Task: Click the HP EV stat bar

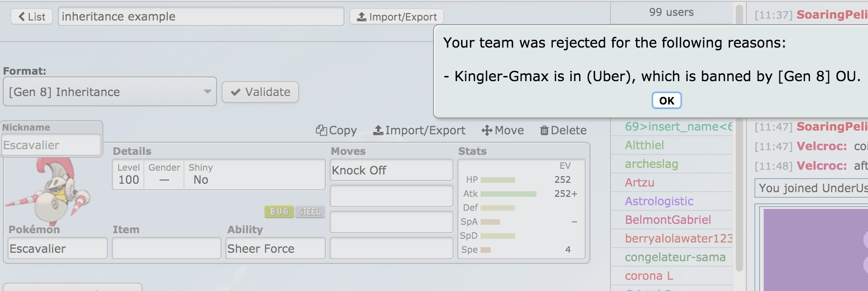Action: coord(498,180)
